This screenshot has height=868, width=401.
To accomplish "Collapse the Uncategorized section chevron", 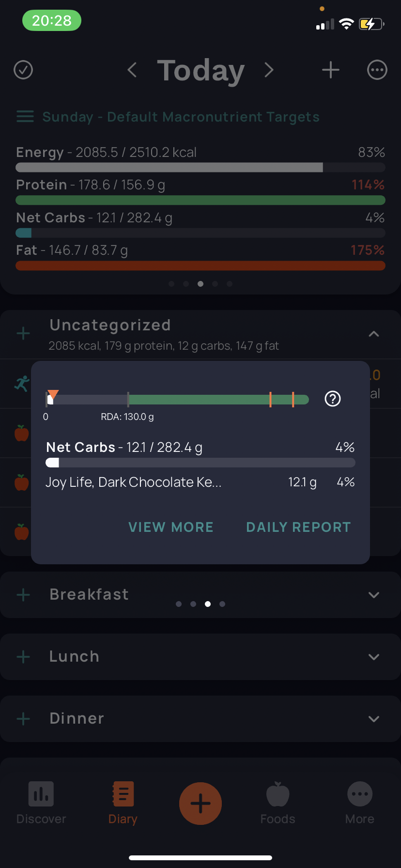I will pos(374,334).
